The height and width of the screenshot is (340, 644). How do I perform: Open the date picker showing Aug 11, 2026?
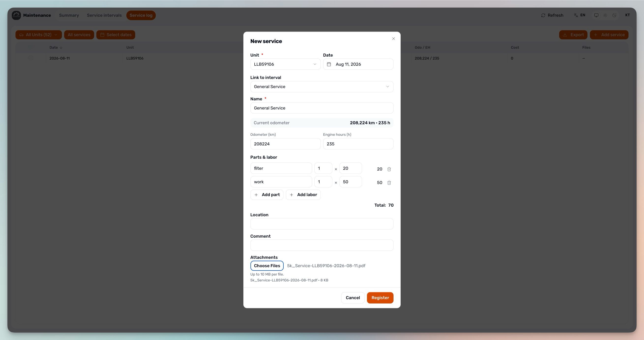click(358, 64)
